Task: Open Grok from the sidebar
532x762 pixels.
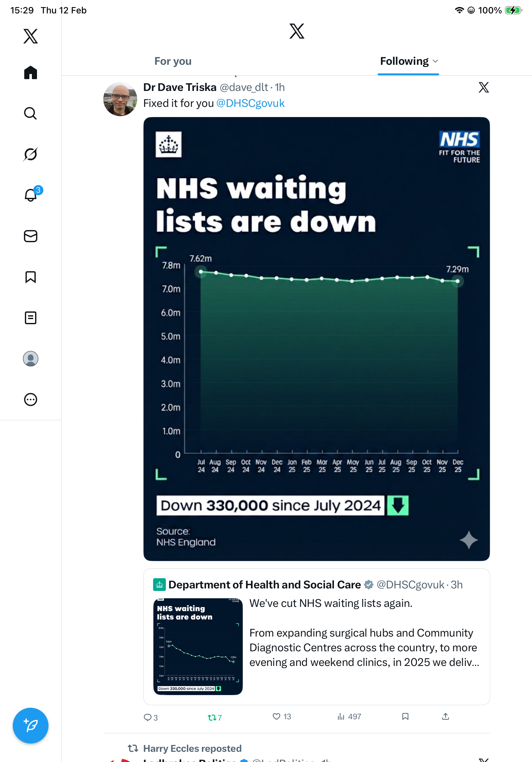Action: click(31, 154)
